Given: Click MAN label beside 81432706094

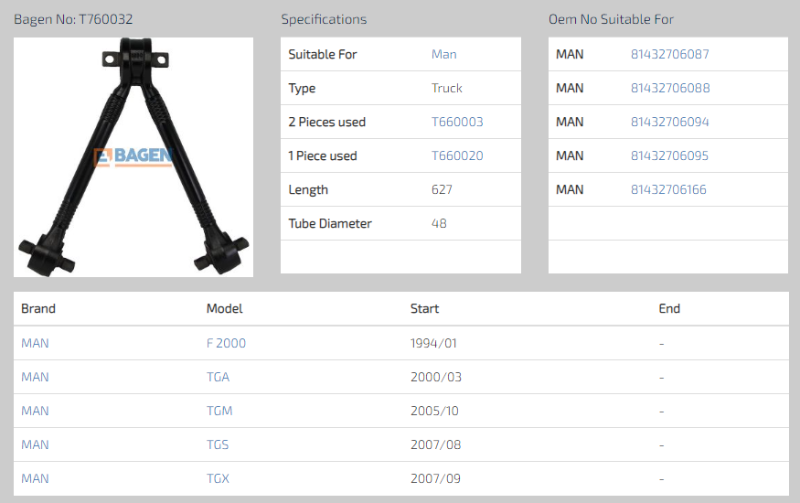Looking at the screenshot, I should point(570,122).
